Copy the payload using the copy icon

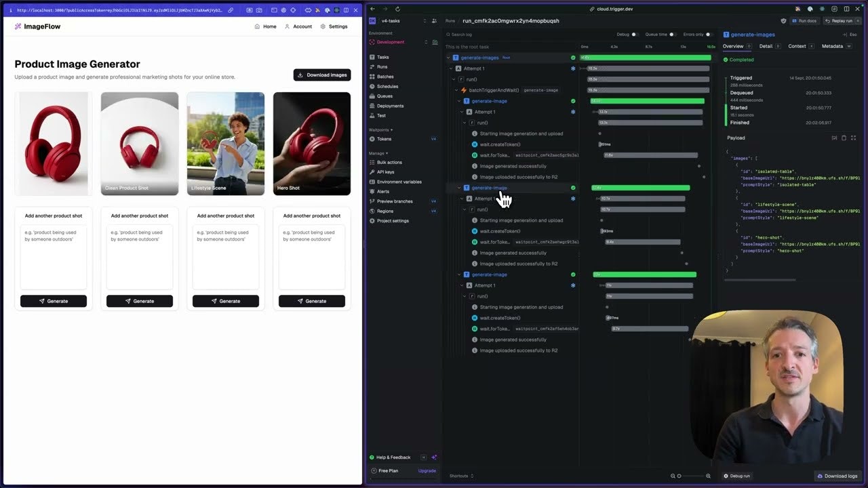844,138
